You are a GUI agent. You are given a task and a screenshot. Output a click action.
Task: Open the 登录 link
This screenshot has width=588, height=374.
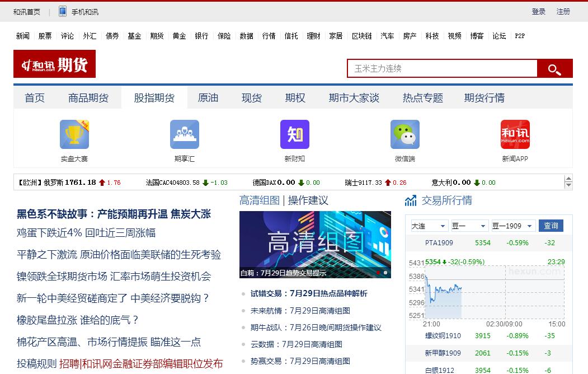click(x=538, y=12)
